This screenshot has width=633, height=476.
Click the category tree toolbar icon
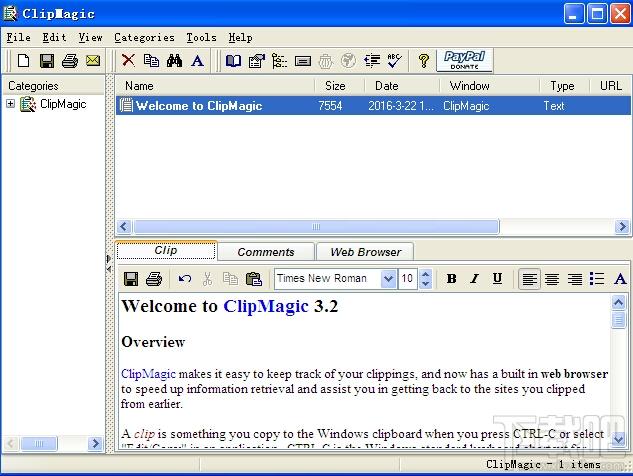[279, 61]
